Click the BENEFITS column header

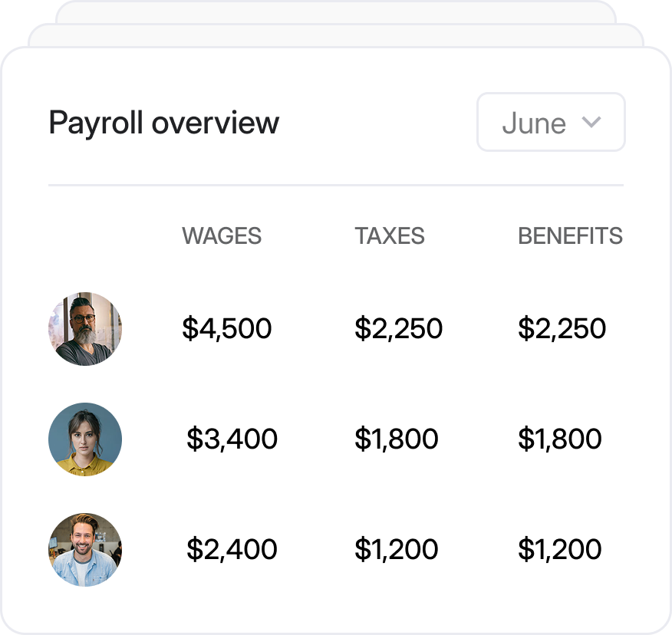coord(570,236)
